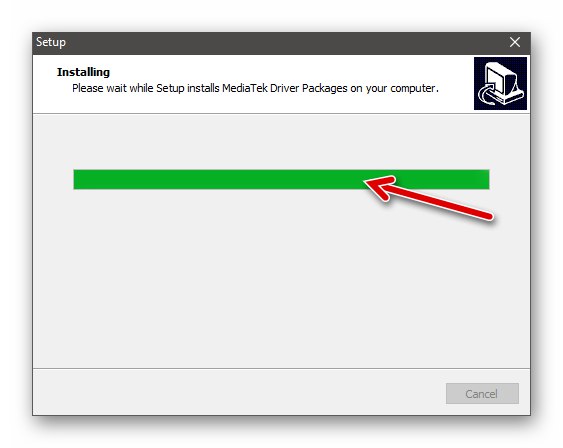Click the curved arrow inside installer icon
Viewport: 563px width, 448px height.
[x=485, y=95]
